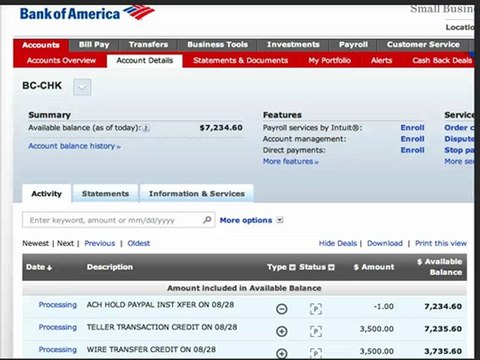Switch to the Statements tab
Viewport: 480px width, 360px height.
105,194
